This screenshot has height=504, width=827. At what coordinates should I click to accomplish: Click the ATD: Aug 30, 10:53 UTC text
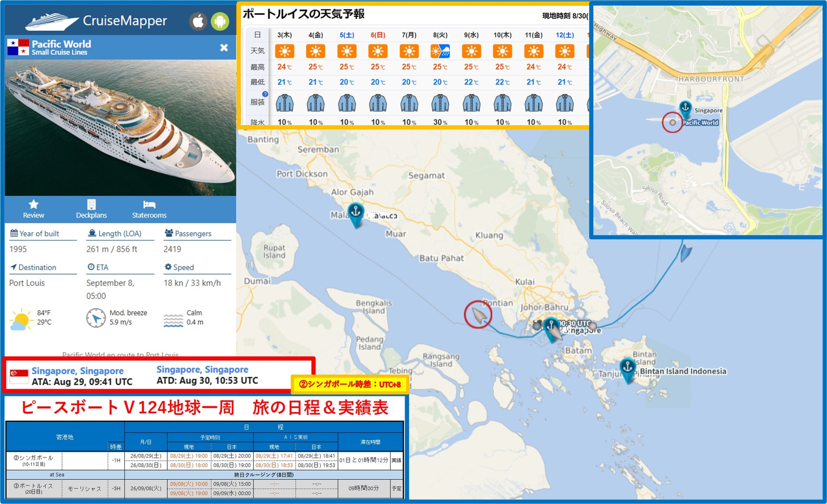click(207, 380)
